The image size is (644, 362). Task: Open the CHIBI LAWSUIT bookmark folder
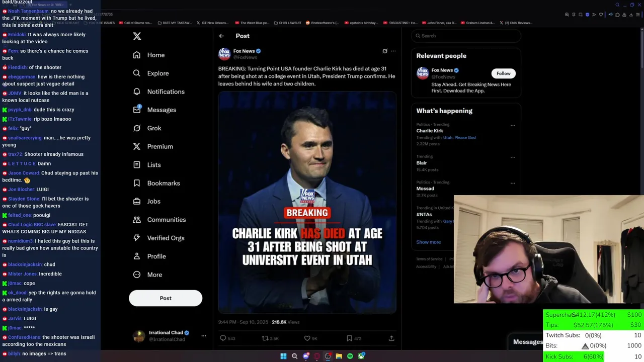tap(287, 23)
